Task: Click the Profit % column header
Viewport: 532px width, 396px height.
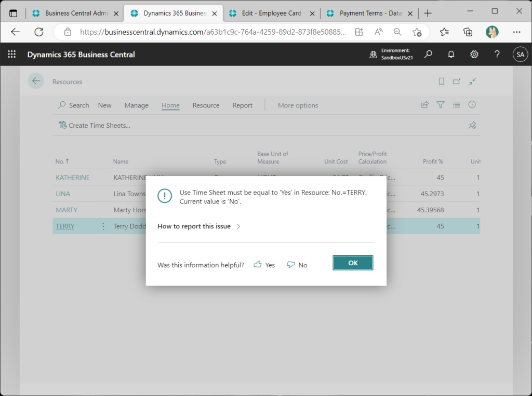Action: tap(433, 161)
